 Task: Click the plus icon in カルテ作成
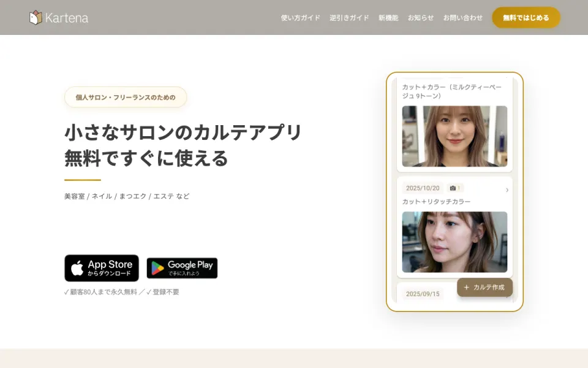[x=466, y=287]
